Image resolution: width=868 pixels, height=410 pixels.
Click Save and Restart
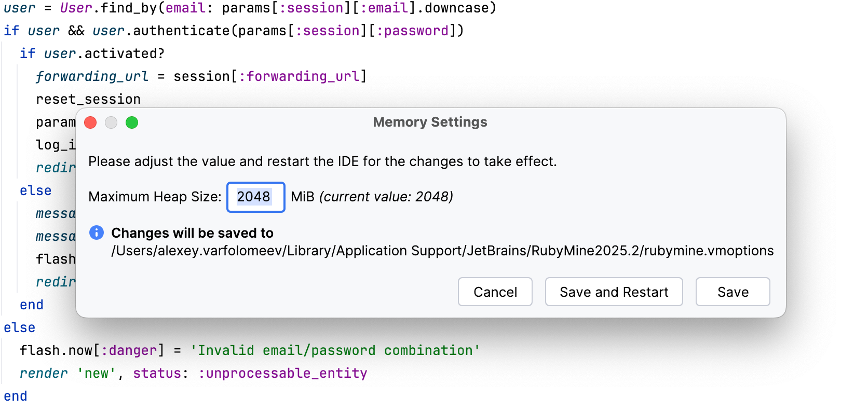coord(614,292)
